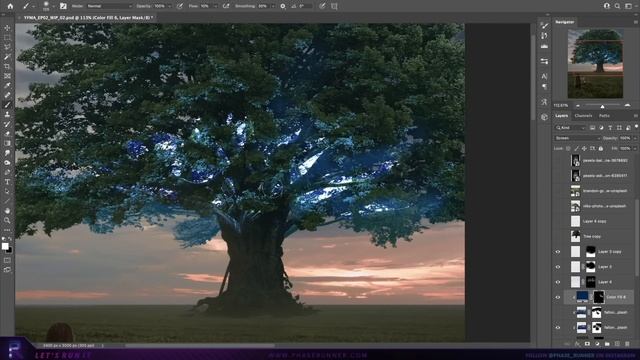Select the Eraser tool
The width and height of the screenshot is (640, 360).
pyautogui.click(x=7, y=133)
